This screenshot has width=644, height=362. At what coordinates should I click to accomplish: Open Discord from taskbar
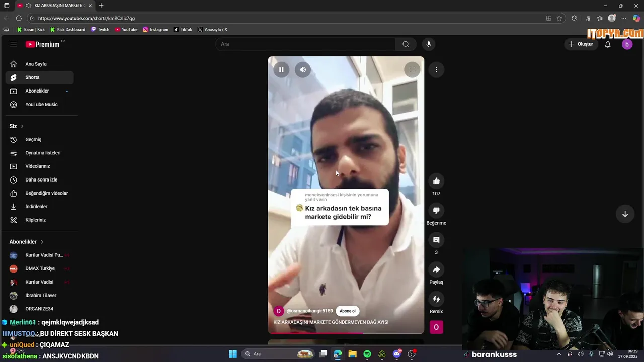397,354
